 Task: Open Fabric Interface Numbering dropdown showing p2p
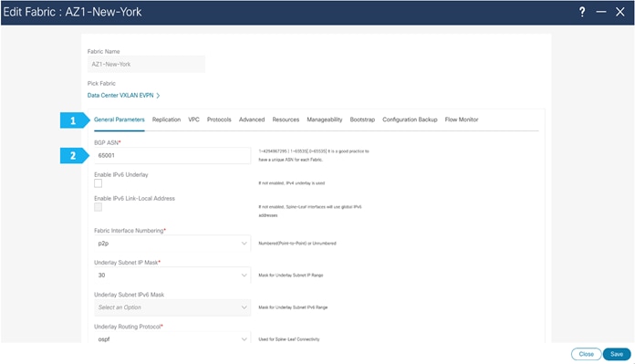point(172,244)
